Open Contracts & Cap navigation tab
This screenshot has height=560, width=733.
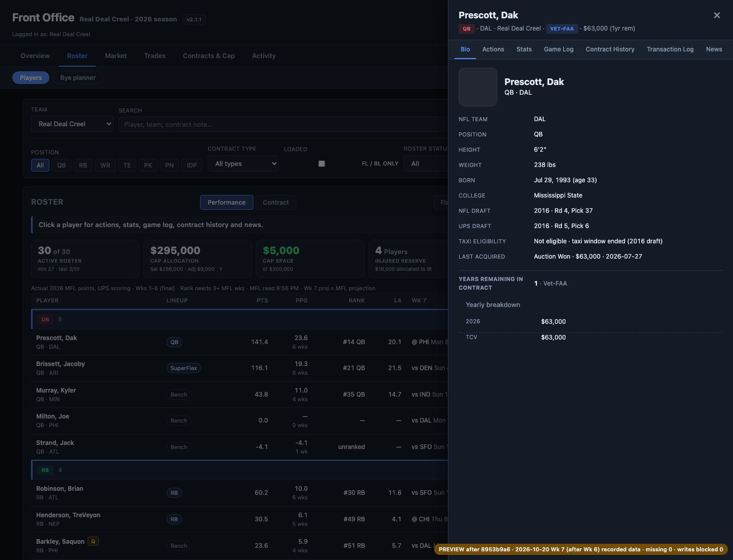point(209,56)
